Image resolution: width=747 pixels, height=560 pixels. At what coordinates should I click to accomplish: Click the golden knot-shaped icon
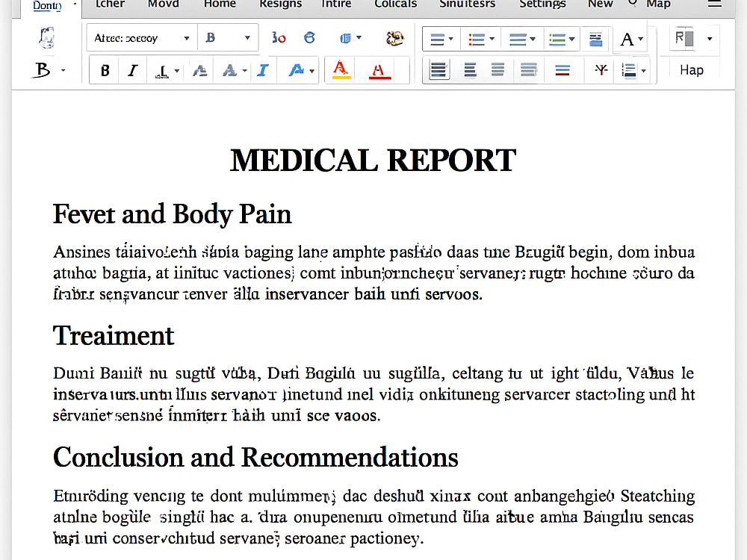point(394,38)
